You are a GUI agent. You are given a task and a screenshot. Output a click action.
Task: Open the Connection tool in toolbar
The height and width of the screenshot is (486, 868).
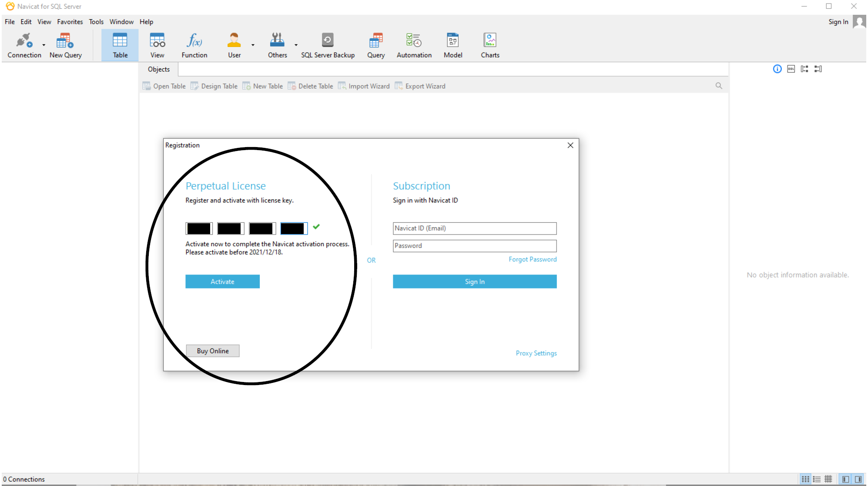24,45
